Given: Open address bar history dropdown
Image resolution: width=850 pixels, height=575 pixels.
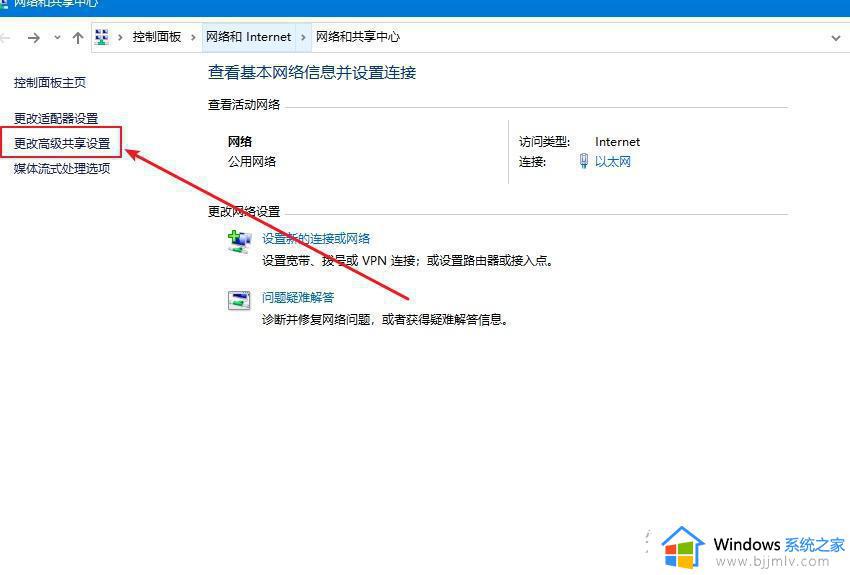Looking at the screenshot, I should (x=835, y=38).
